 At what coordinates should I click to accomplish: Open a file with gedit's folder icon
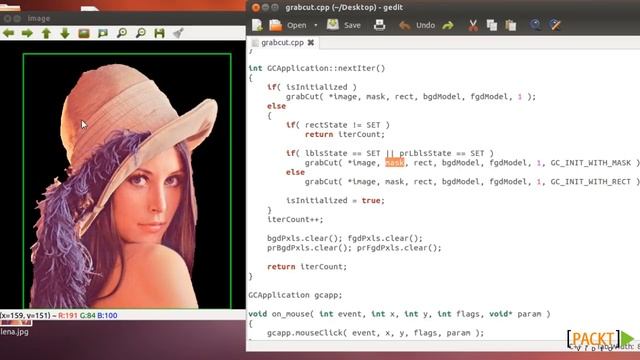[x=276, y=25]
